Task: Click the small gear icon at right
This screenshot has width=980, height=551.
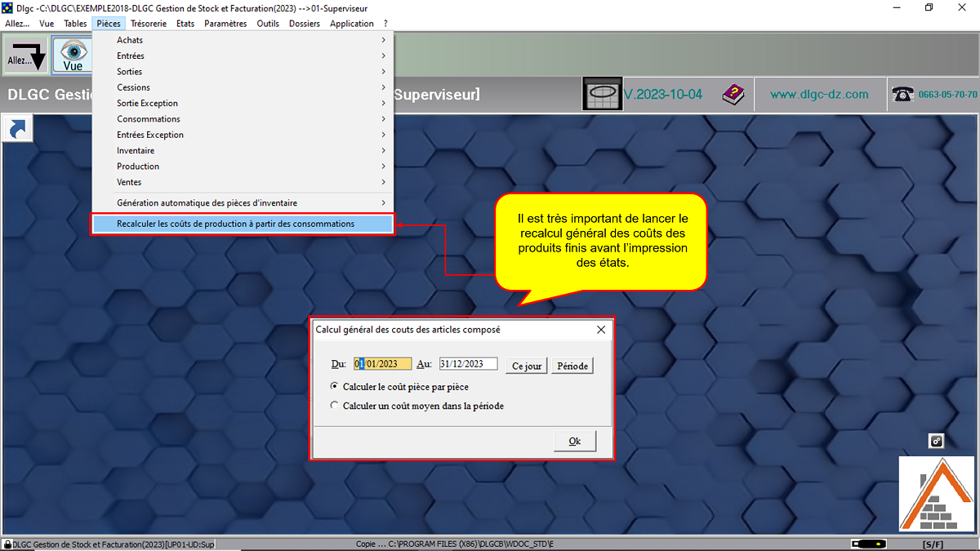Action: coord(937,441)
